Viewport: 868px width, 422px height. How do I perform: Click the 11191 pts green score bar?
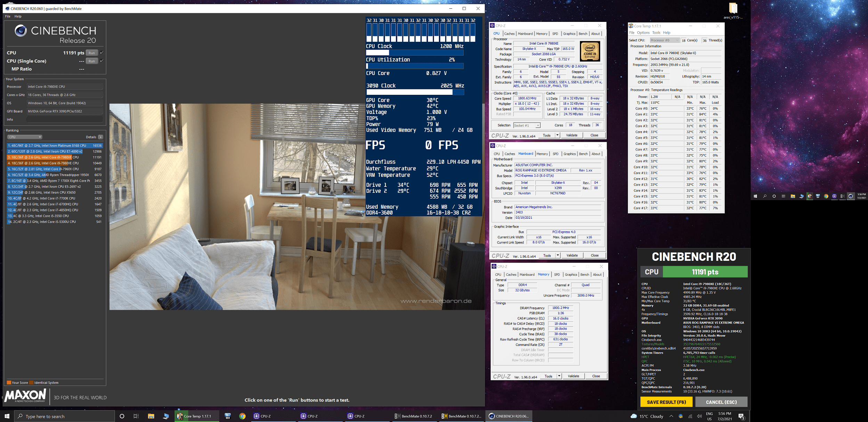click(705, 272)
